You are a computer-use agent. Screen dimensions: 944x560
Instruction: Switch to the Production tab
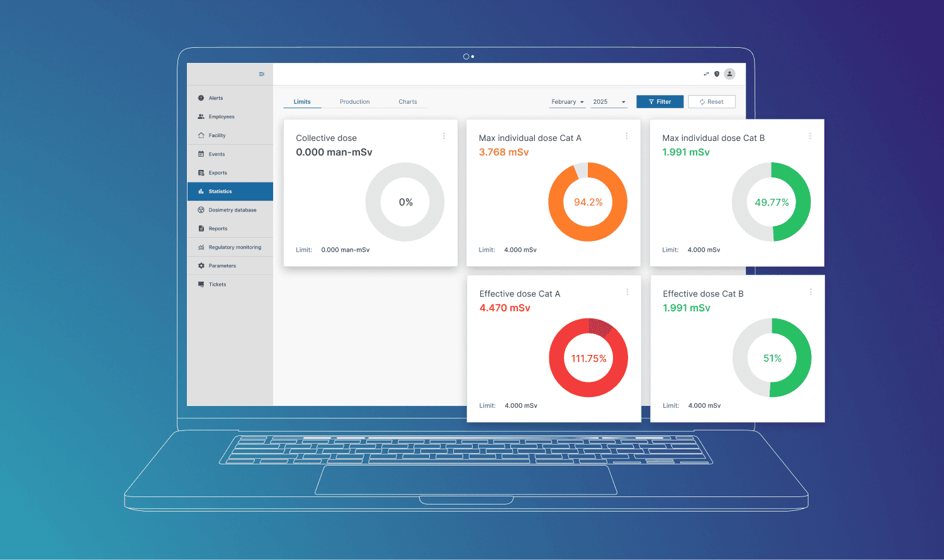click(354, 102)
